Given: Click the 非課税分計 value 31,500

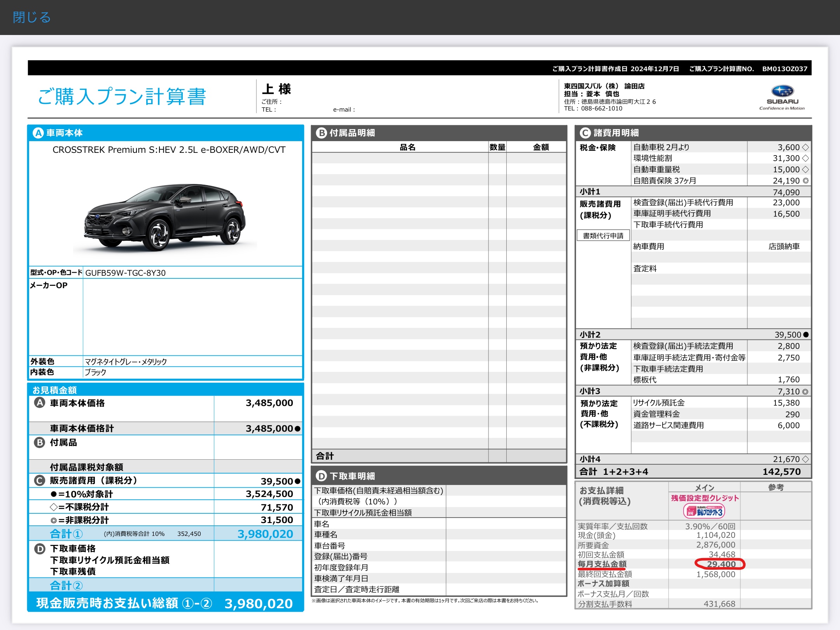Looking at the screenshot, I should click(x=277, y=520).
